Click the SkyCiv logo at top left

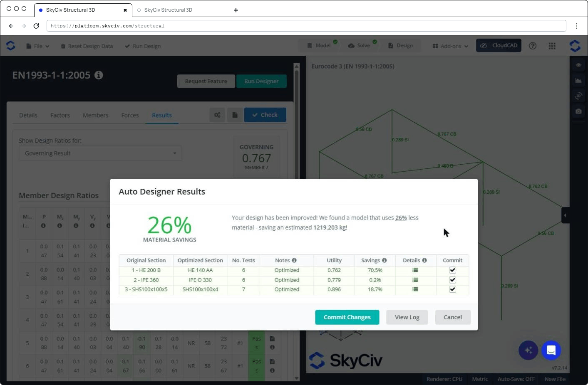(11, 45)
